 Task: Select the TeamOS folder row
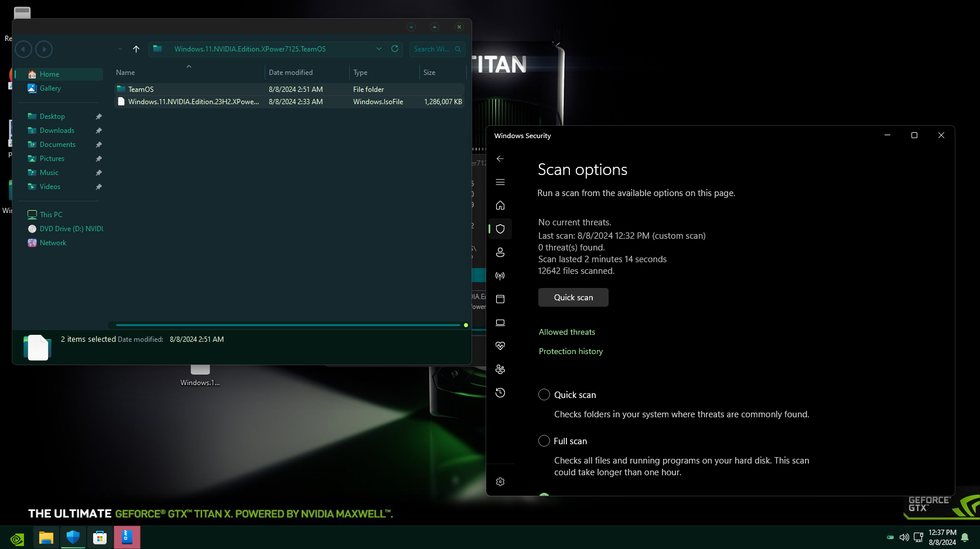point(289,90)
